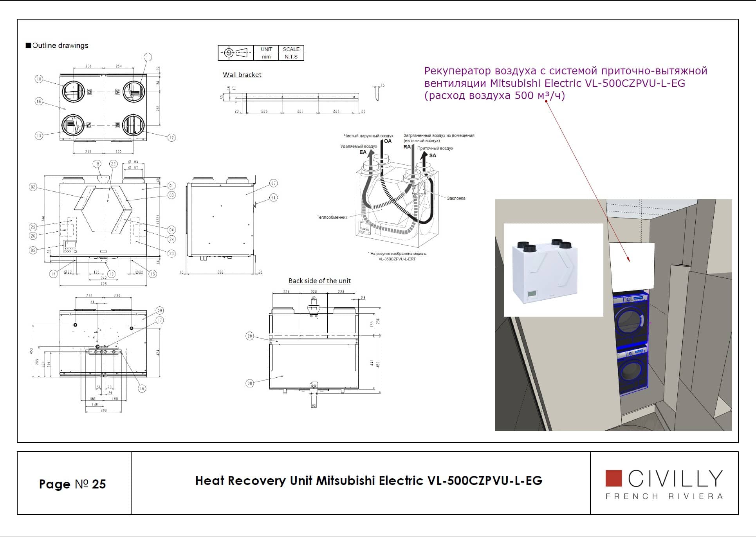Click callout balloon number 10

(39, 79)
